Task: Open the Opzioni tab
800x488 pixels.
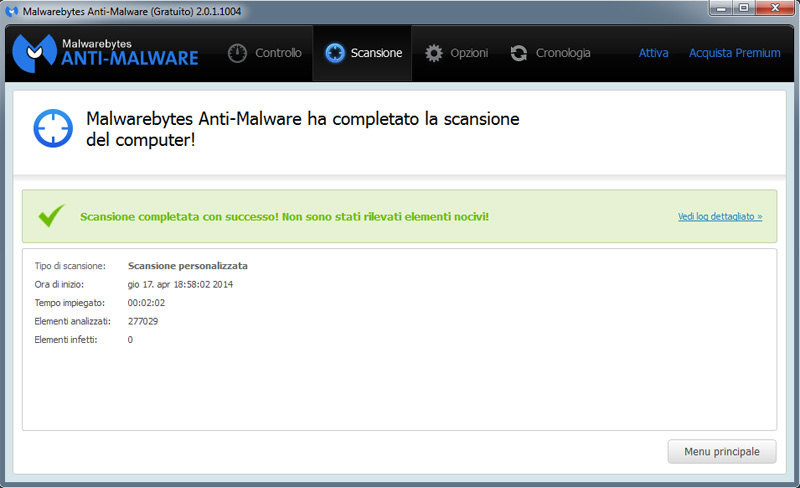Action: pyautogui.click(x=456, y=53)
